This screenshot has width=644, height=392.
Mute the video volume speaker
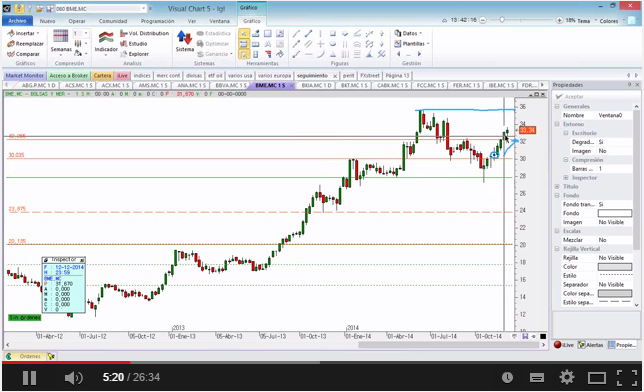pos(74,378)
